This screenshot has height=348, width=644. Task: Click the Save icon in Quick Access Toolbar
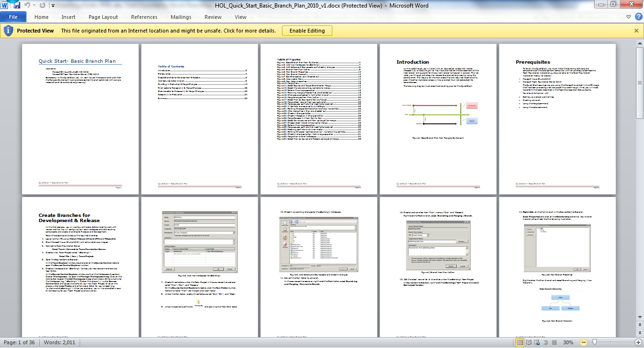point(17,6)
